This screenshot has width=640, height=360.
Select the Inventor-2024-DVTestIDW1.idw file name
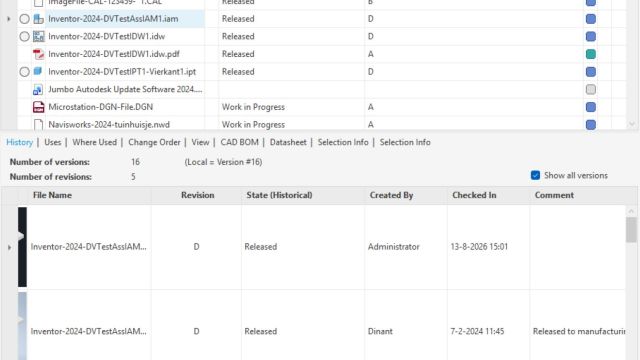[107, 36]
